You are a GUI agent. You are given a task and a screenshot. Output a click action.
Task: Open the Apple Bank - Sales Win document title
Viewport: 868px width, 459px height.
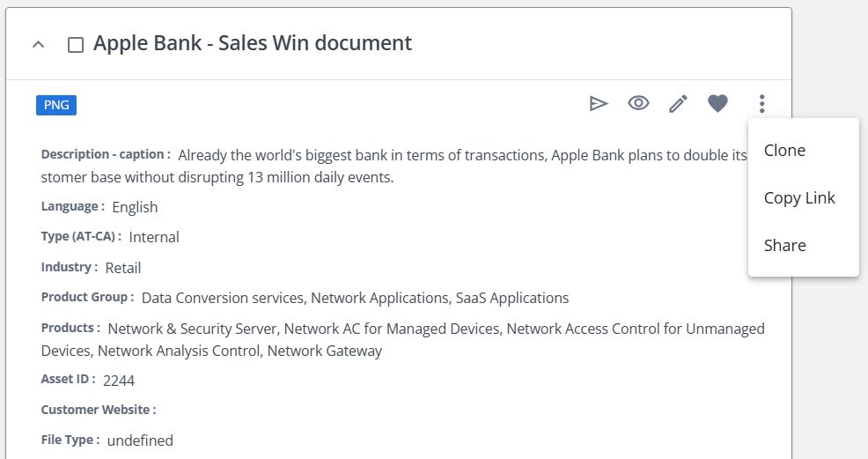click(x=253, y=43)
